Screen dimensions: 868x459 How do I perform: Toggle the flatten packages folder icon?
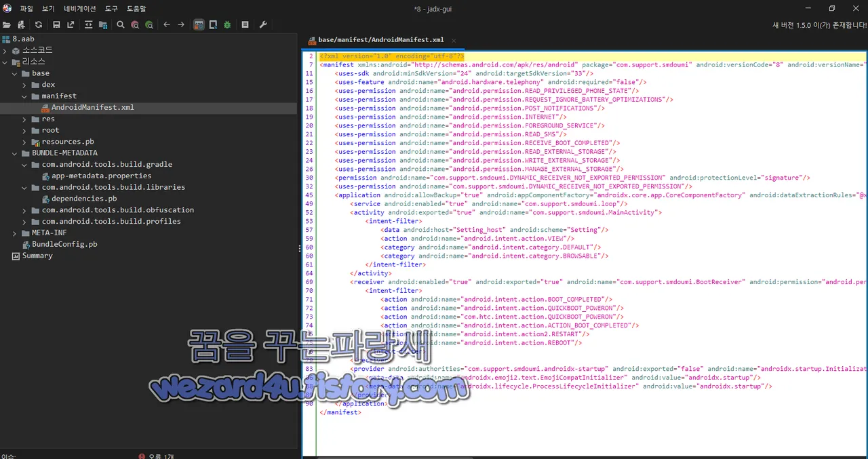point(103,24)
